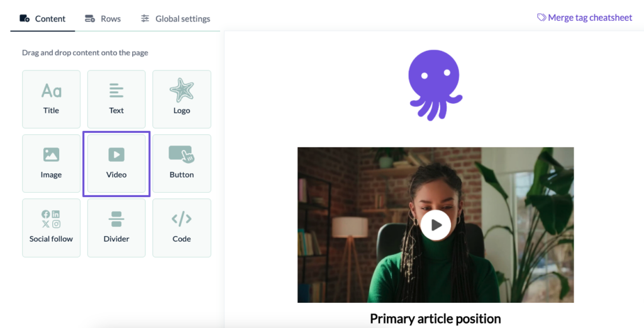Select the Title content block
The width and height of the screenshot is (644, 328).
(51, 99)
